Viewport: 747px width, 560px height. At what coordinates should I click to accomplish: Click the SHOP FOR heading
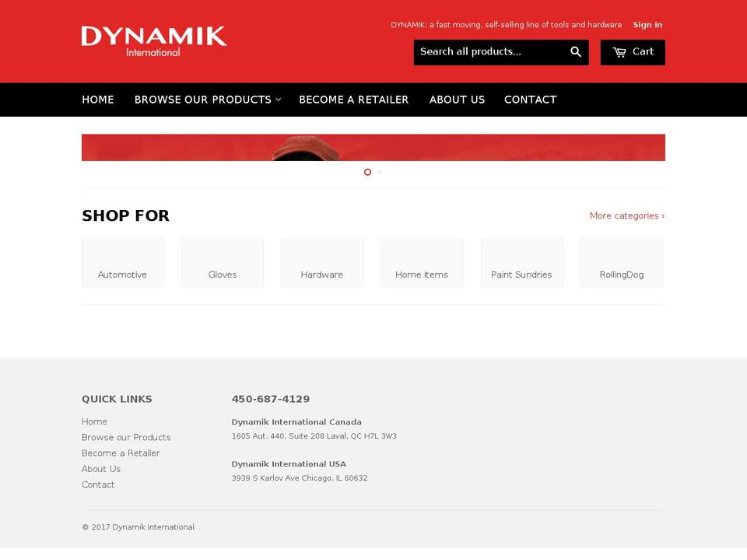126,215
